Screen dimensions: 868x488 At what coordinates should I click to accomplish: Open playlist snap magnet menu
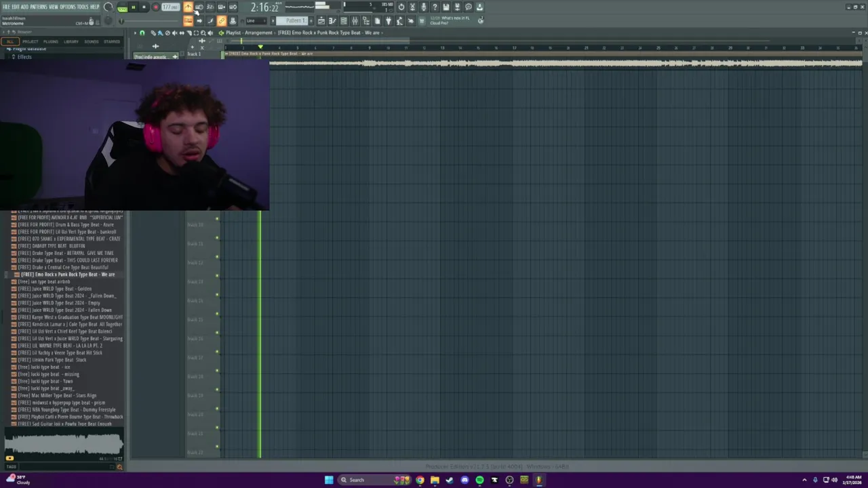pos(142,33)
